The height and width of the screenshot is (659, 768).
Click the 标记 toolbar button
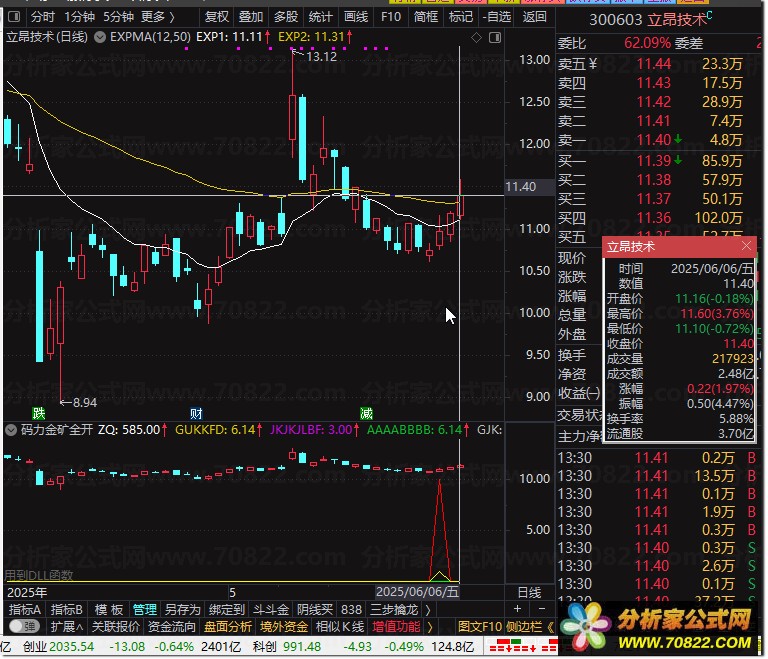pos(460,17)
